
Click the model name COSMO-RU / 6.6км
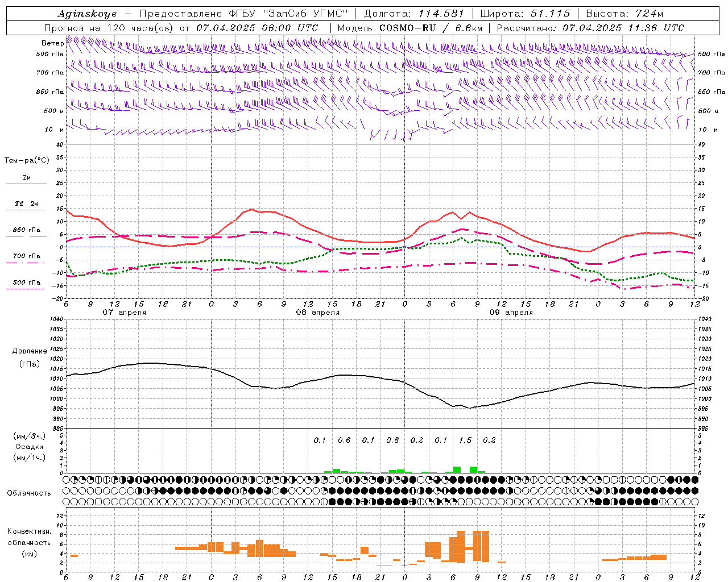431,28
